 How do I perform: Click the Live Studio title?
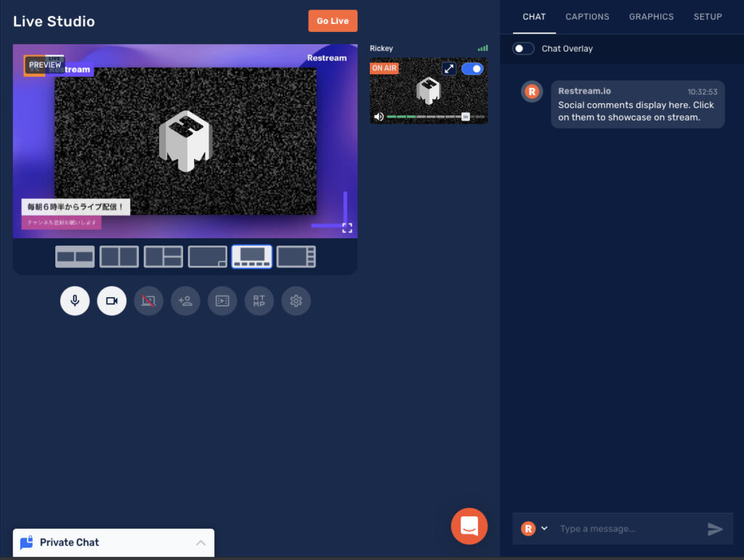click(x=54, y=21)
